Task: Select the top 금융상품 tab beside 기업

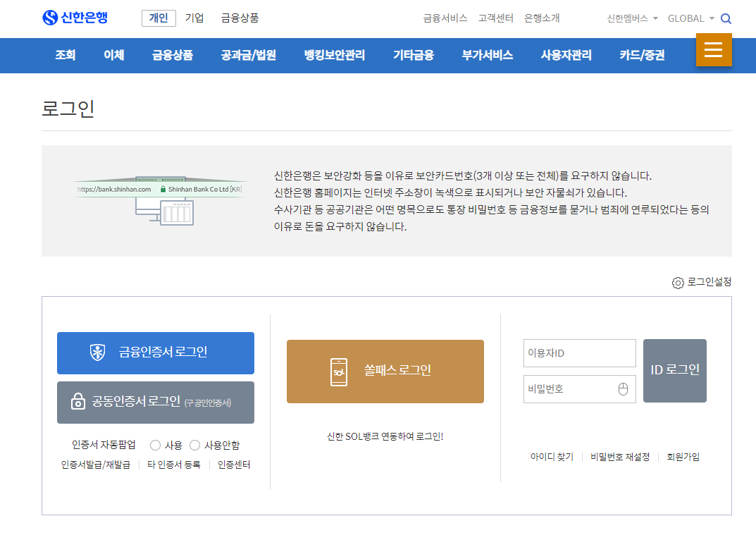Action: [x=240, y=18]
